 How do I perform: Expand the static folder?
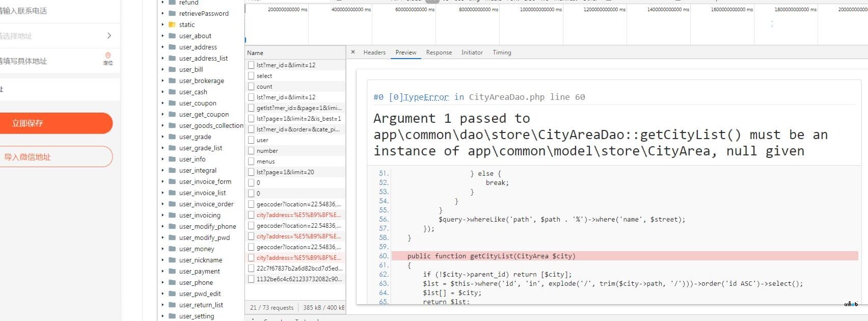pos(162,24)
